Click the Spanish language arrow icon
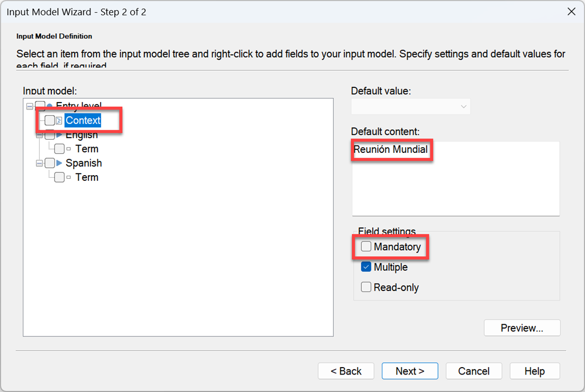Screen dimensions: 585x392 [x=59, y=163]
